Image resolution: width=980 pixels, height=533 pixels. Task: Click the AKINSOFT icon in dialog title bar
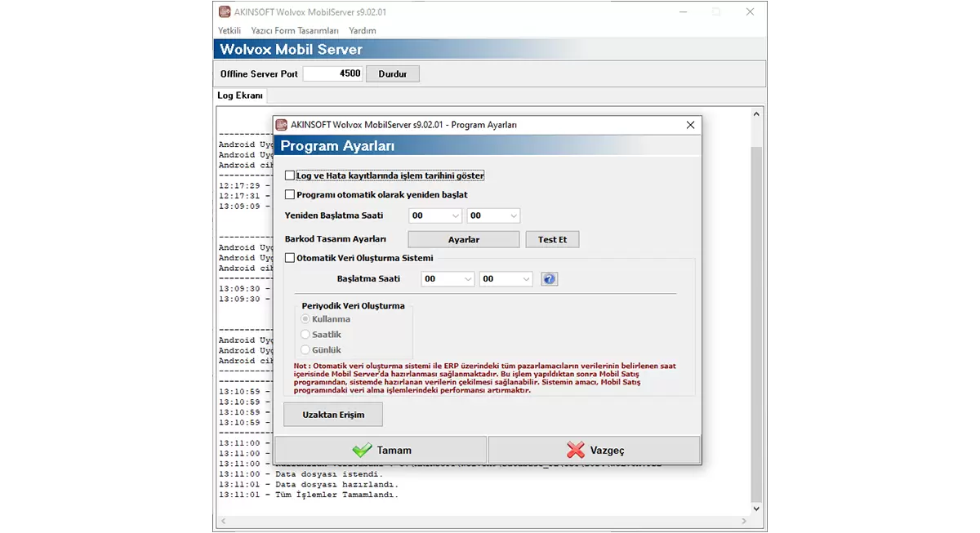[282, 125]
